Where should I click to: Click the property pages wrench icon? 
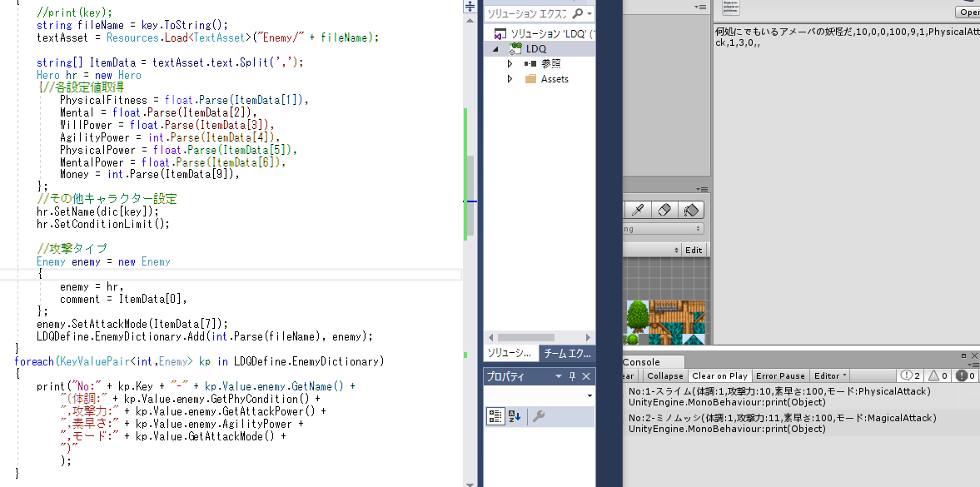[538, 416]
